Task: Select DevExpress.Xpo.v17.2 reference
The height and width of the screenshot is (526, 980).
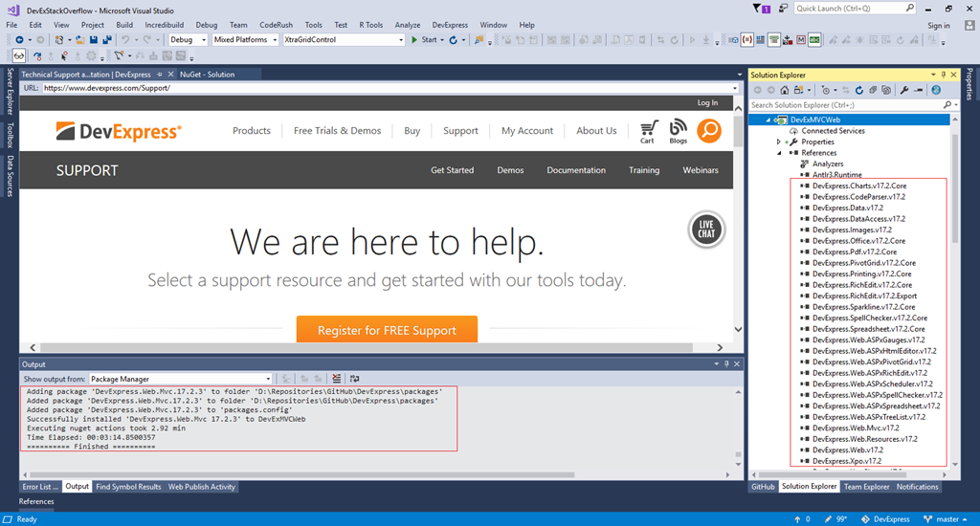Action: click(x=846, y=461)
